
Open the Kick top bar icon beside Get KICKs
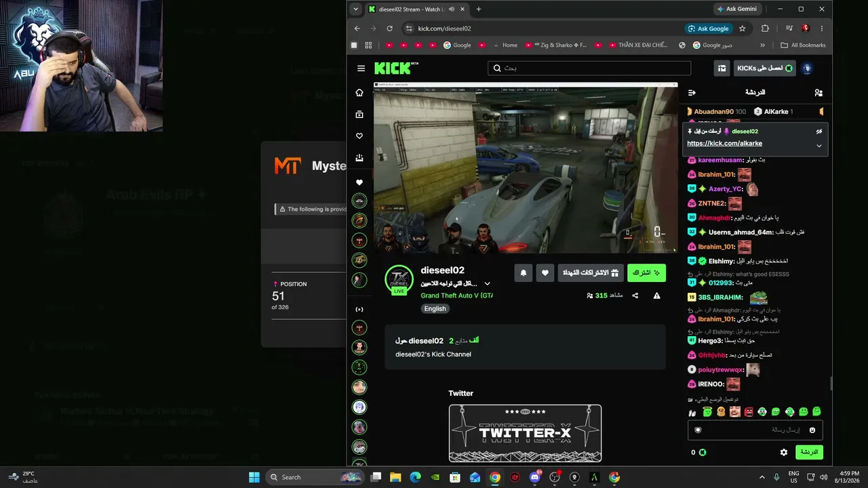(x=722, y=68)
